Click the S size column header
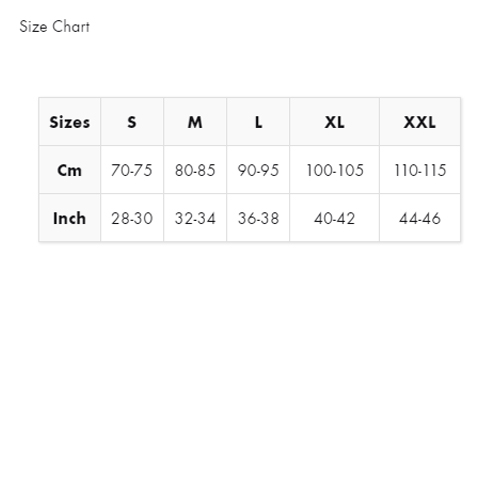Image resolution: width=500 pixels, height=500 pixels. (x=132, y=122)
